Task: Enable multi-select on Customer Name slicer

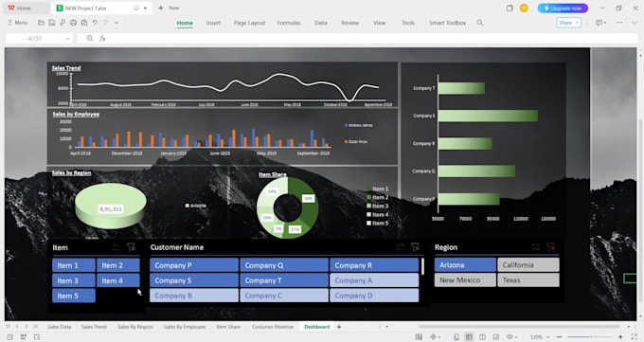Action: click(x=401, y=247)
